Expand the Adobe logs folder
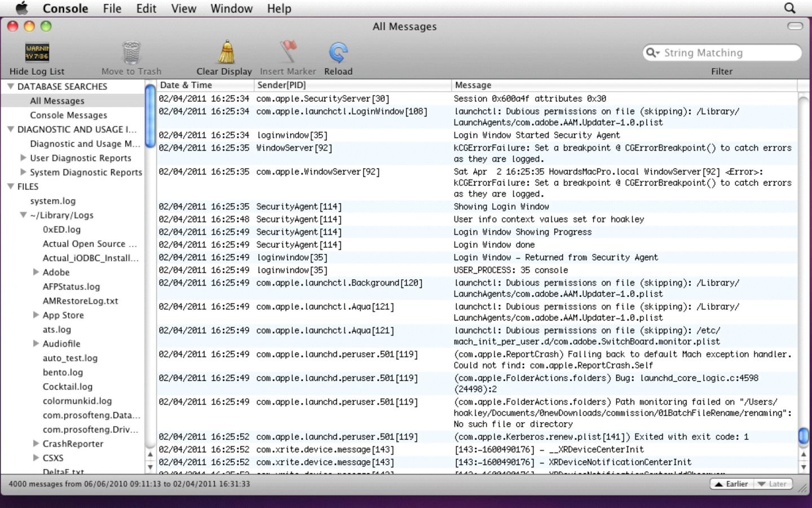812x508 pixels. (x=36, y=272)
